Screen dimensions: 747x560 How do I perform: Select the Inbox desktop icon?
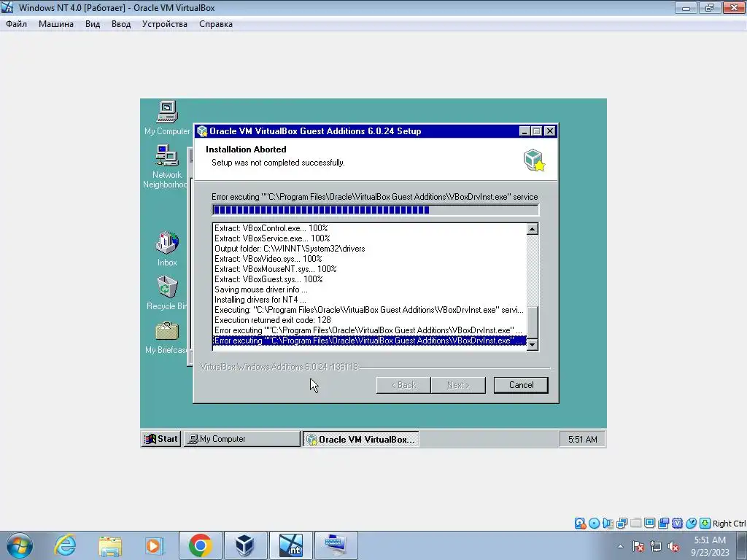[167, 249]
